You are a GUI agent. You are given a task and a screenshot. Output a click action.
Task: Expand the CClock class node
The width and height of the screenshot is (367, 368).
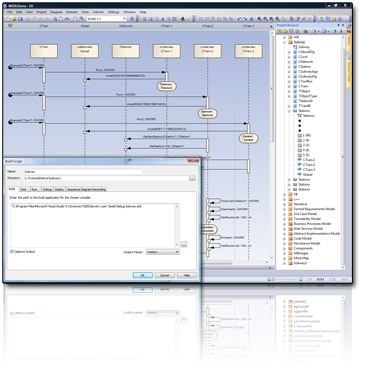pos(289,57)
